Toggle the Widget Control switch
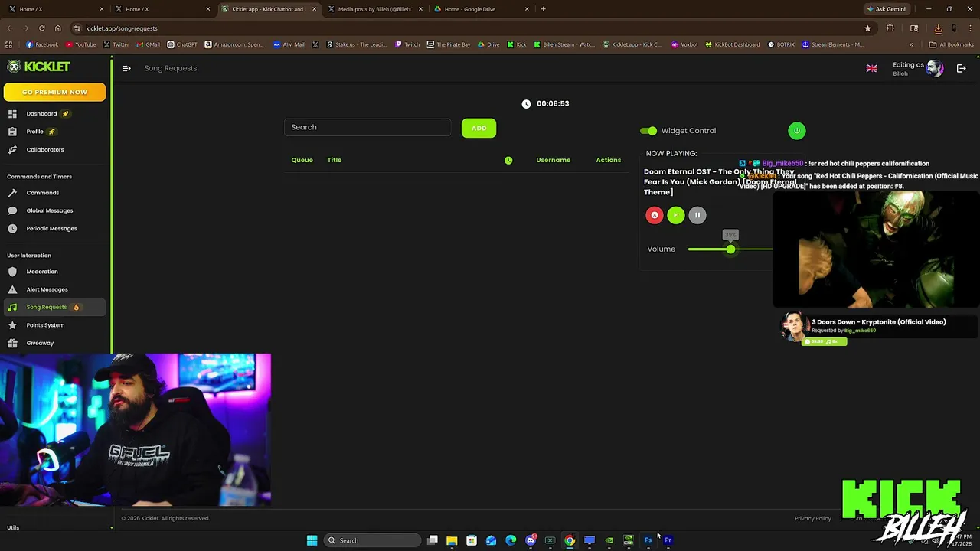 click(648, 131)
